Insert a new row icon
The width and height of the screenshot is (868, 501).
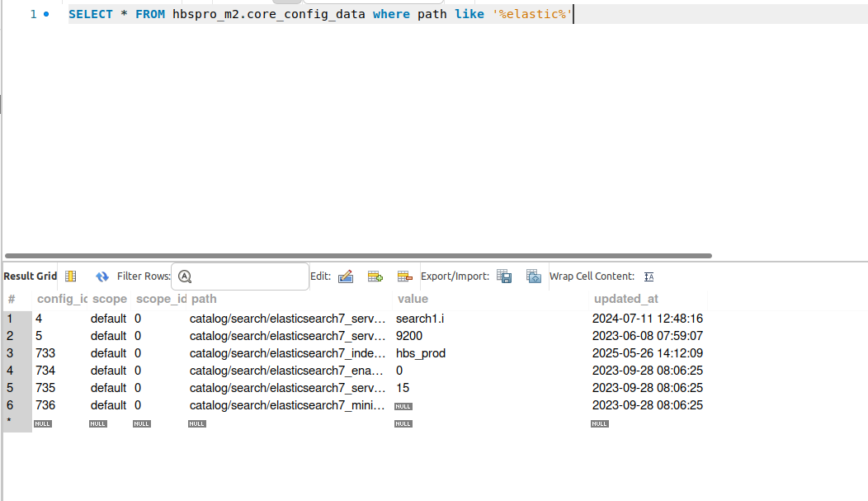tap(375, 276)
